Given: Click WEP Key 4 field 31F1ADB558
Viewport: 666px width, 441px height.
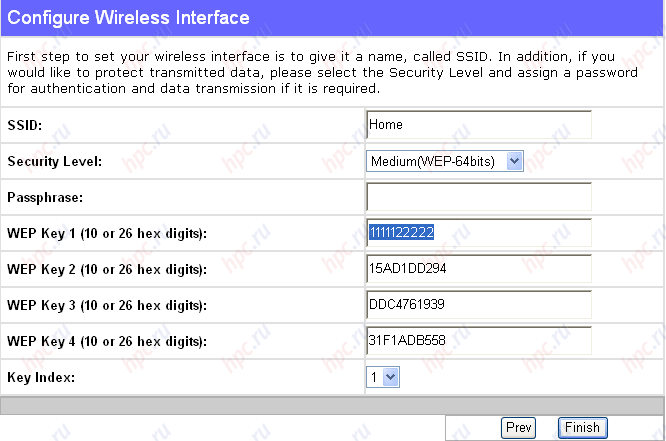Looking at the screenshot, I should [479, 340].
